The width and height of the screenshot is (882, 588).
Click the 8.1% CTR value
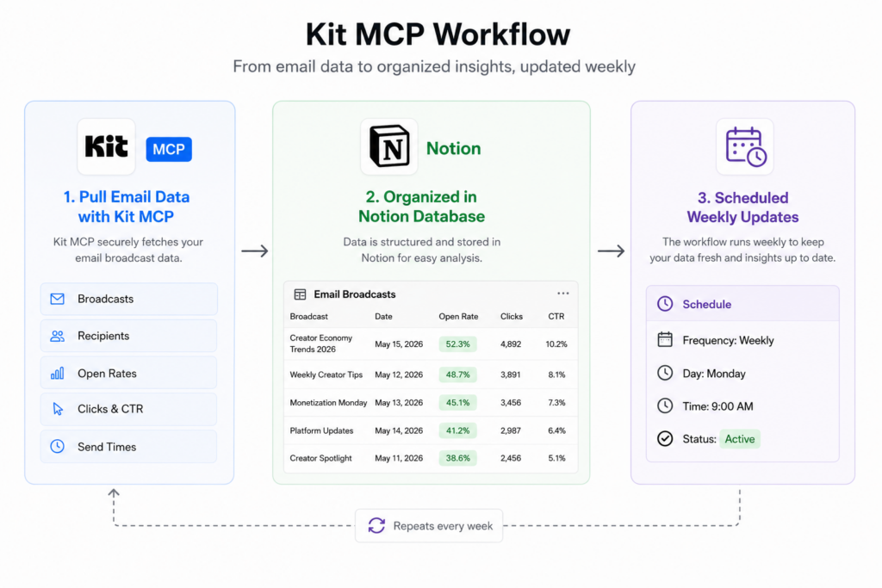pyautogui.click(x=557, y=374)
